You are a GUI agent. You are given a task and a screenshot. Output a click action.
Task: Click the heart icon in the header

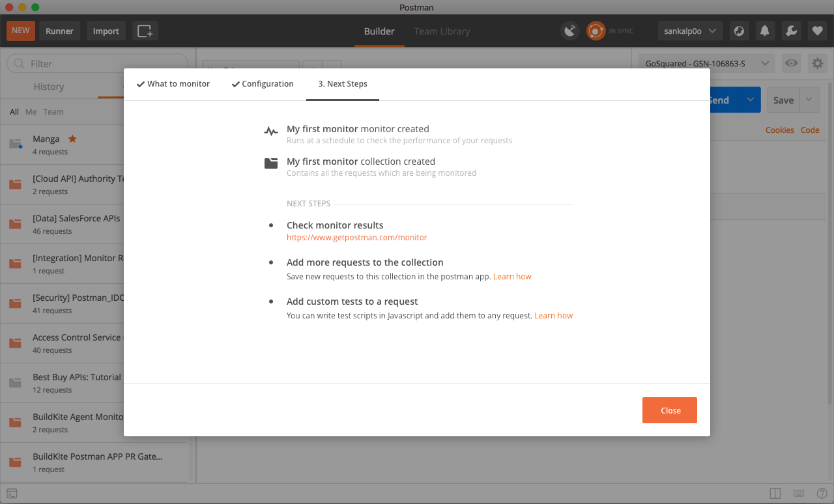coord(817,31)
